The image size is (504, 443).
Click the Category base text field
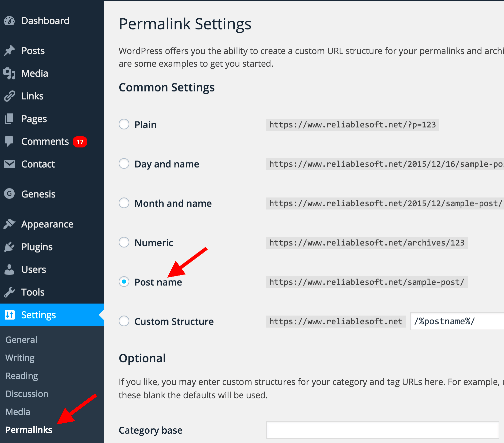pos(382,430)
